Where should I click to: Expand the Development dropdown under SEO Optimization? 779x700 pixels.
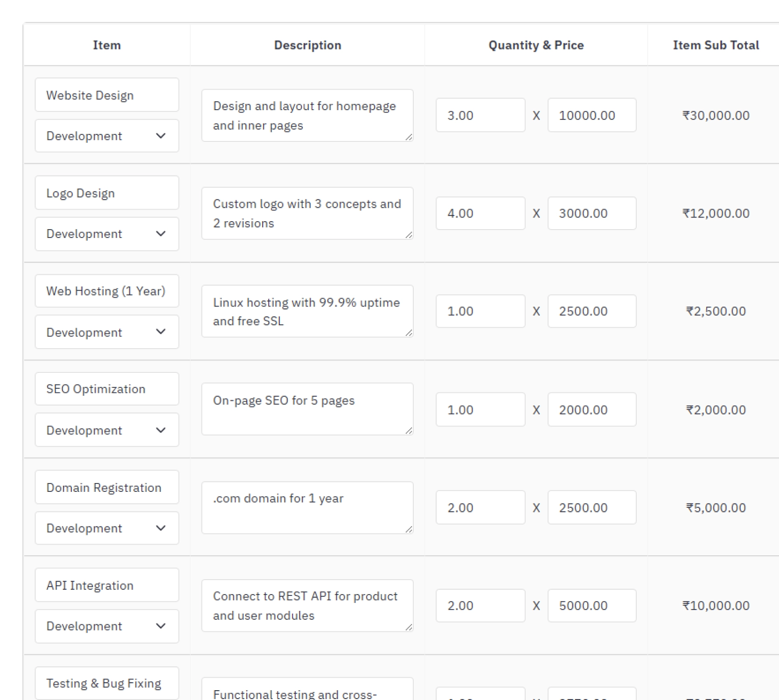tap(107, 430)
